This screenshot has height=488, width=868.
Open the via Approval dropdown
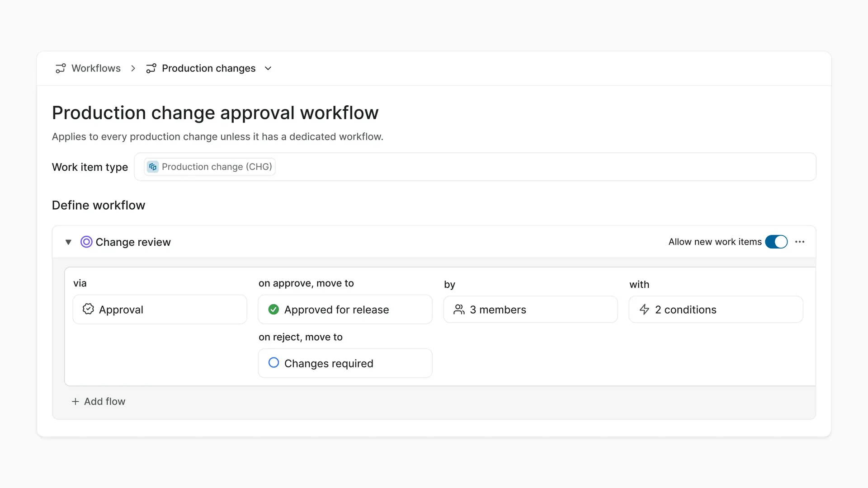160,310
